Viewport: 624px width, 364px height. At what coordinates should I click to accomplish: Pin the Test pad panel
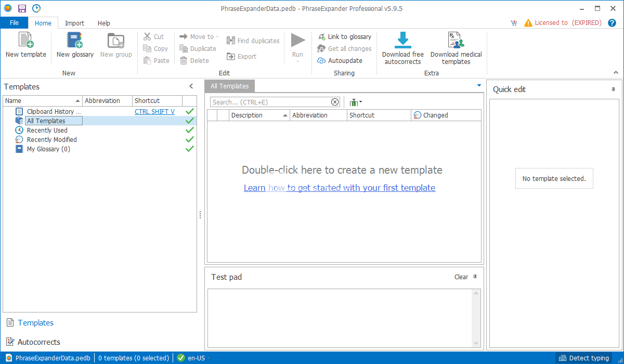point(475,277)
